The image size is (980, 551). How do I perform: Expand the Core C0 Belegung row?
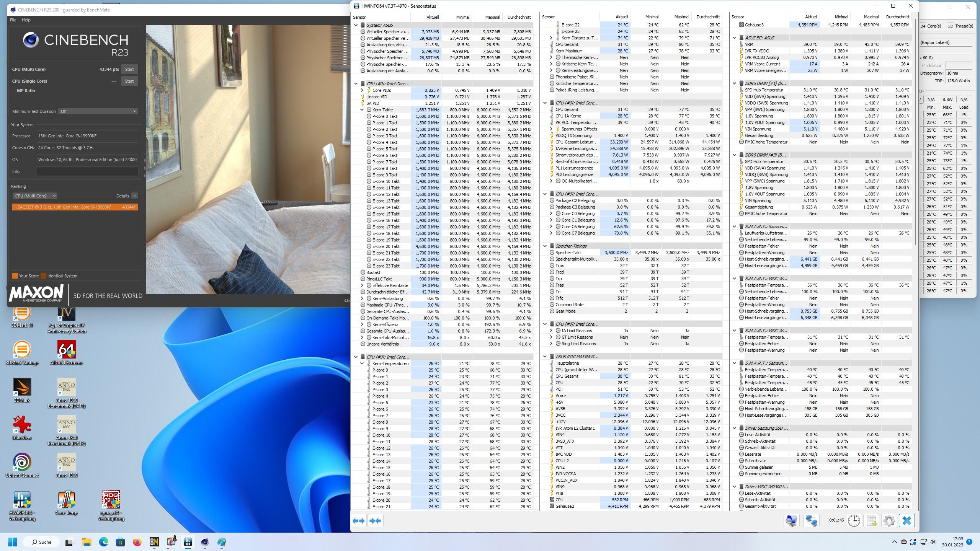(x=551, y=214)
